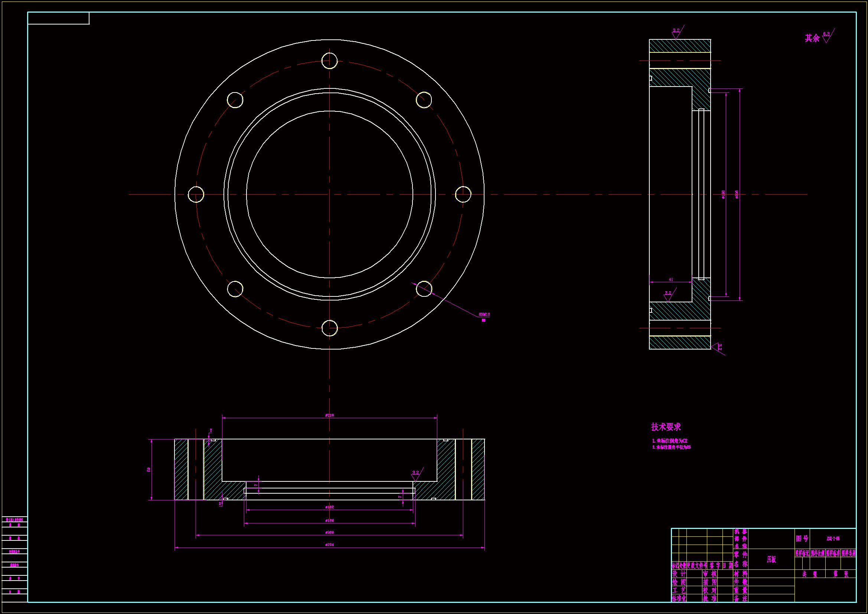Image resolution: width=868 pixels, height=614 pixels.
Task: Select technical requirement line 1 about C2 chamfer
Action: 669,441
